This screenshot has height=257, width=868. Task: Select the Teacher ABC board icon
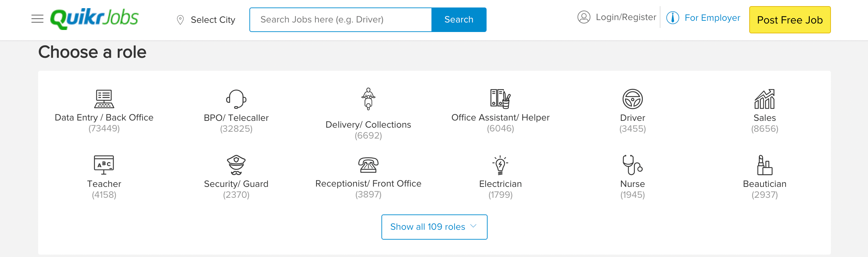[104, 165]
